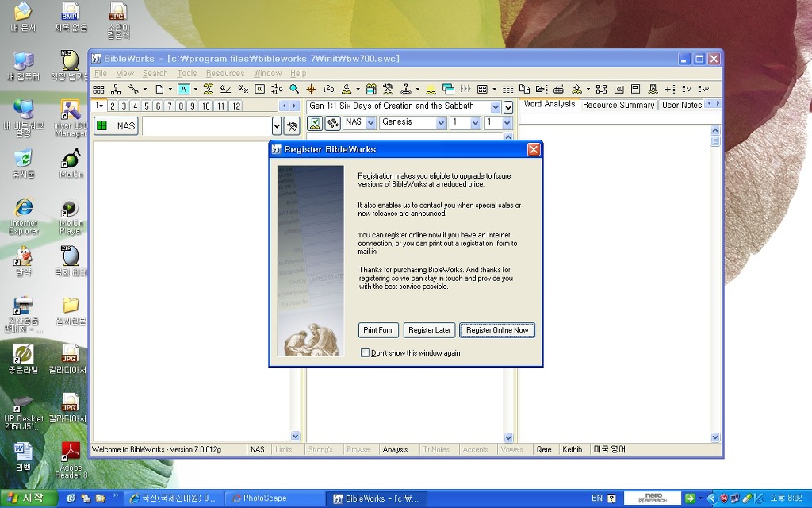This screenshot has height=508, width=812.
Task: Click the keyboard icon in toolbar
Action: coord(558,89)
